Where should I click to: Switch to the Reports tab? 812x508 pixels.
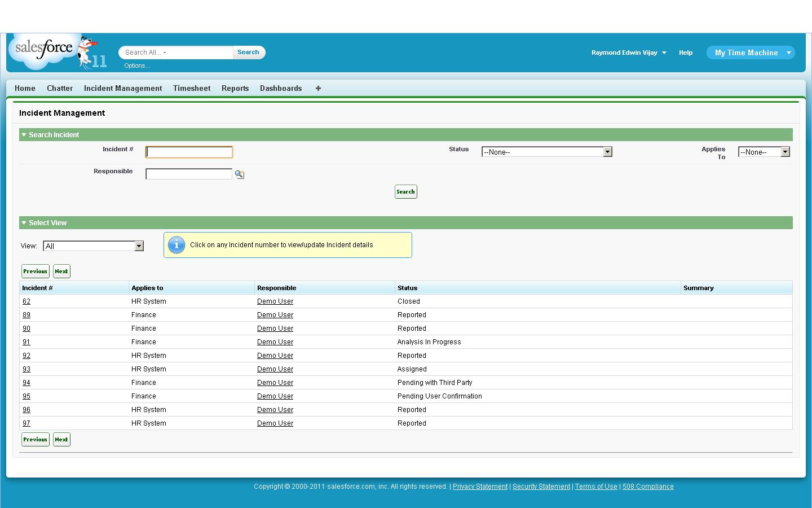pyautogui.click(x=235, y=88)
